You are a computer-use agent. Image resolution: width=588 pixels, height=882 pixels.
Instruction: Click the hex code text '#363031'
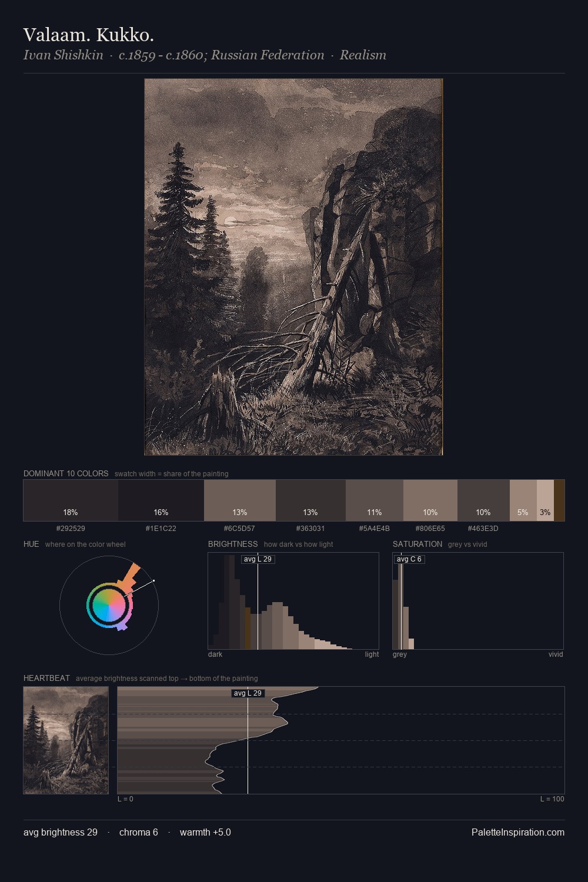[x=310, y=529]
